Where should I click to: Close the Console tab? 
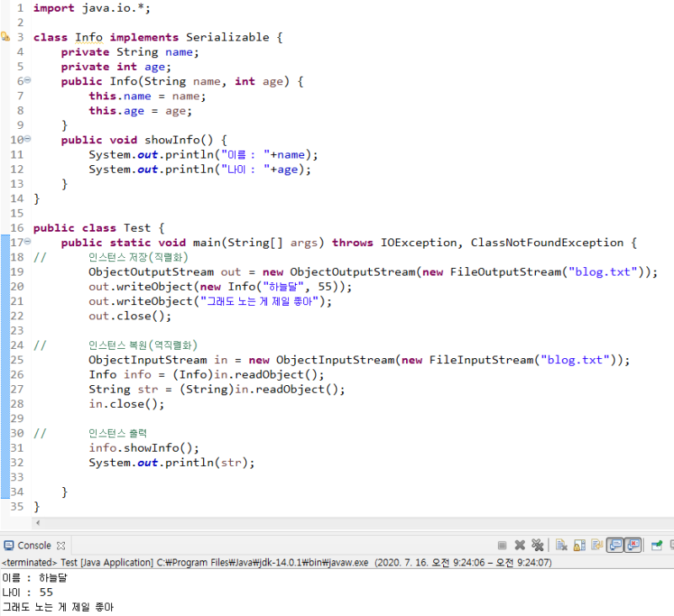[59, 544]
